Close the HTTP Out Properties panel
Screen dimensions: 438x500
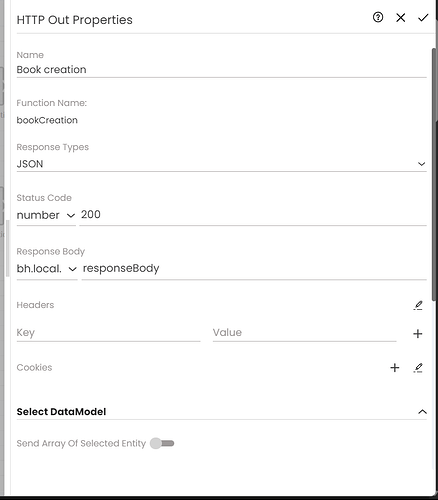[x=400, y=18]
